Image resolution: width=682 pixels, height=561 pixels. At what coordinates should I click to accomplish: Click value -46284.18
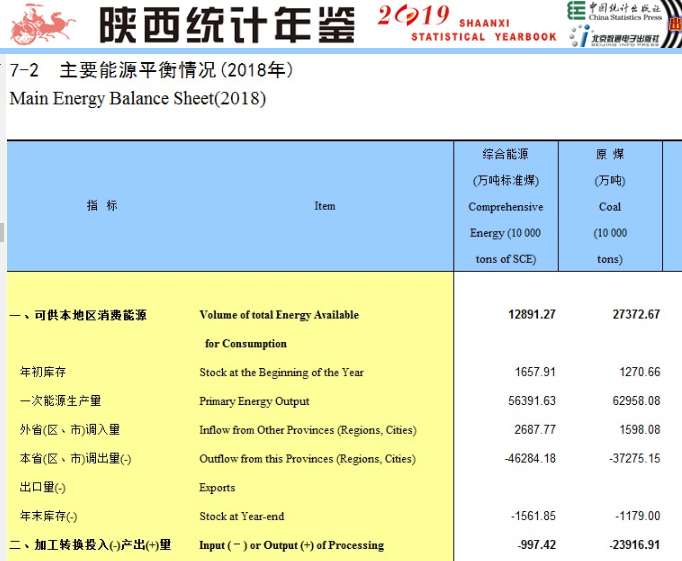[530, 458]
